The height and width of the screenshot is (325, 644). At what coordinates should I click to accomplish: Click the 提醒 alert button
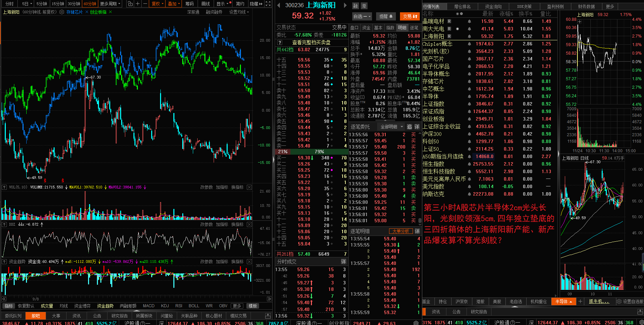[386, 16]
